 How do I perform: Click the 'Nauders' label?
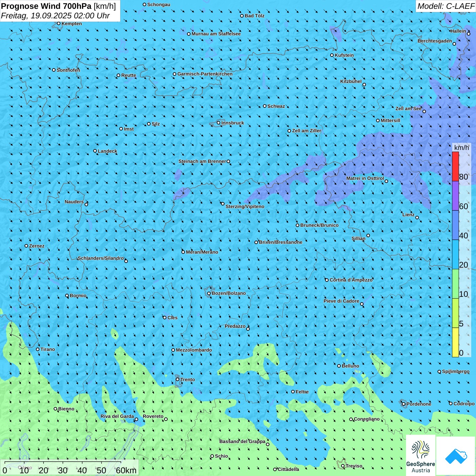click(74, 202)
